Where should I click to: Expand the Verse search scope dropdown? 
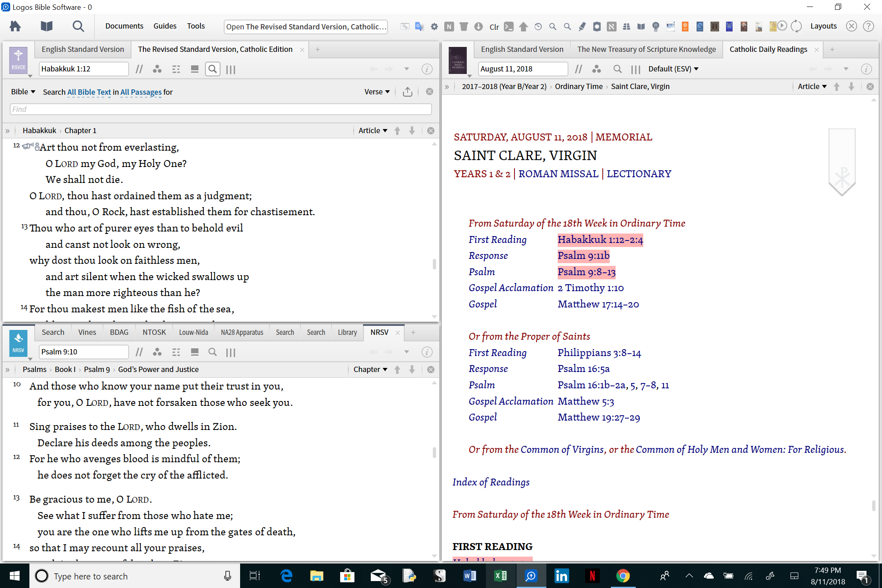pyautogui.click(x=377, y=92)
